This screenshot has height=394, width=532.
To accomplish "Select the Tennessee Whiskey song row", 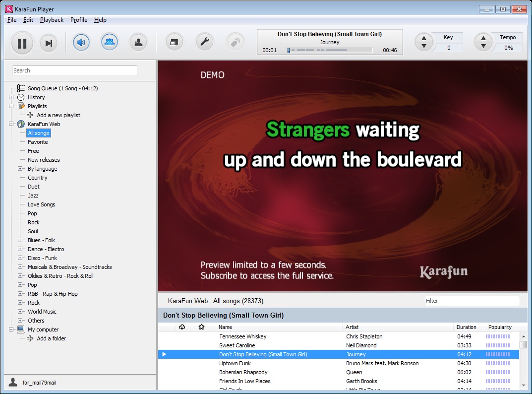I will (339, 336).
